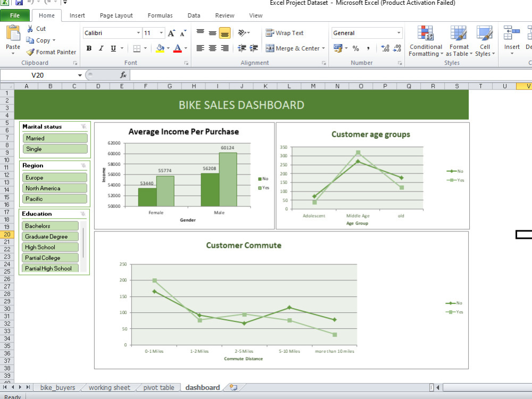532x399 pixels.
Task: Open the borders icon
Action: [137, 48]
